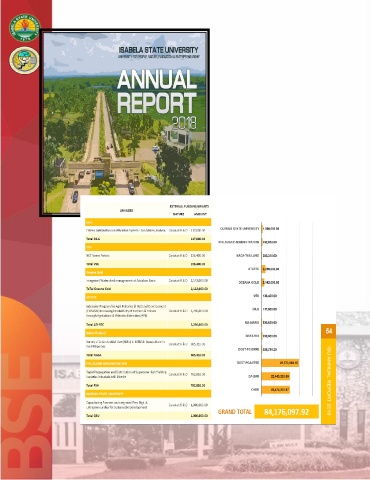Image resolution: width=370 pixels, height=480 pixels.
Task: Click the Total QSU row at the table bottom
Action: coord(148,416)
